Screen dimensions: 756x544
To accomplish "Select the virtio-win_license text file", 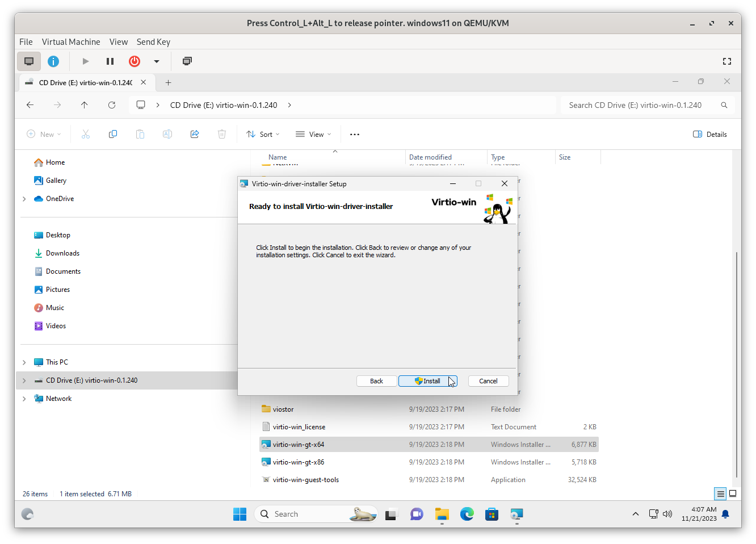I will pyautogui.click(x=429, y=427).
